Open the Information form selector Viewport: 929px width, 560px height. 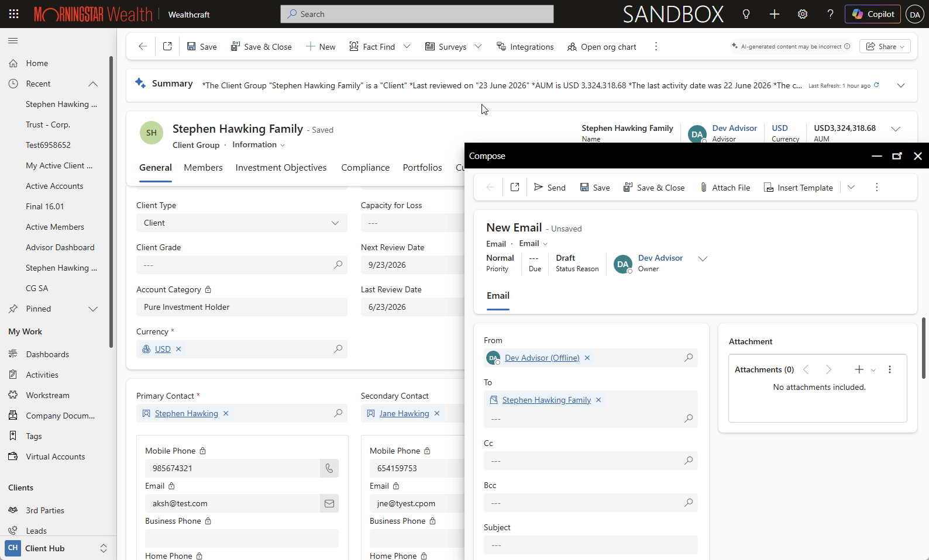pyautogui.click(x=259, y=145)
